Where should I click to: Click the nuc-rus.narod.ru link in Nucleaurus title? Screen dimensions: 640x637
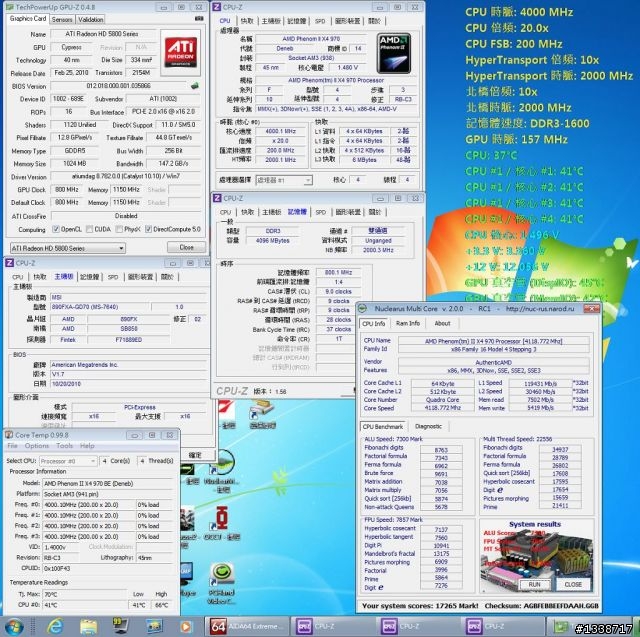pos(540,309)
